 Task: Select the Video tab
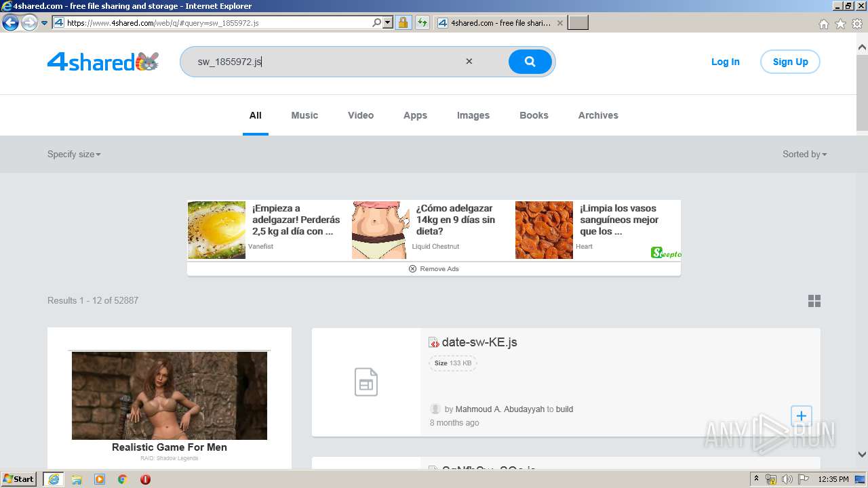click(361, 115)
